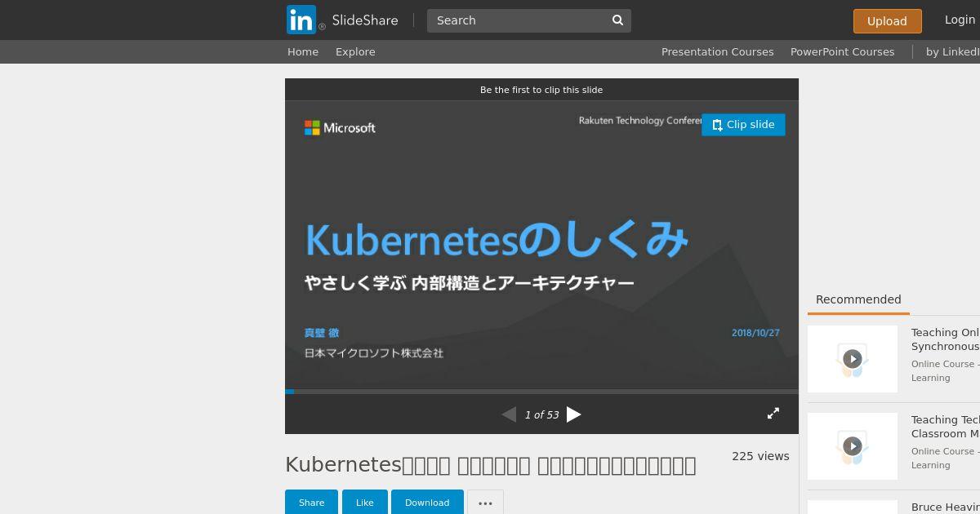Go to the Home menu item
Image resolution: width=980 pixels, height=514 pixels.
pos(303,51)
